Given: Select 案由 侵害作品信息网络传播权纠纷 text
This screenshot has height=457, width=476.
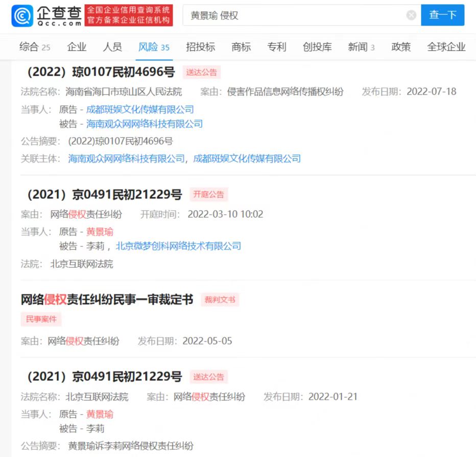Looking at the screenshot, I should 285,92.
